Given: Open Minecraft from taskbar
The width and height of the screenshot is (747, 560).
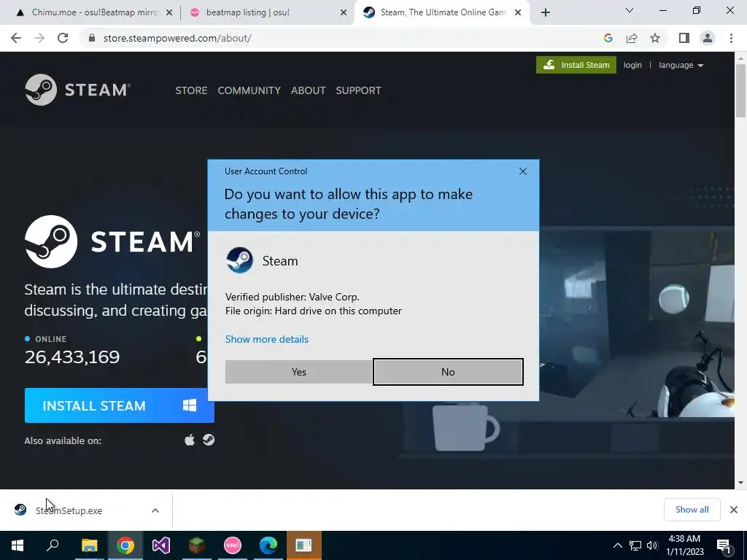Looking at the screenshot, I should [x=196, y=545].
